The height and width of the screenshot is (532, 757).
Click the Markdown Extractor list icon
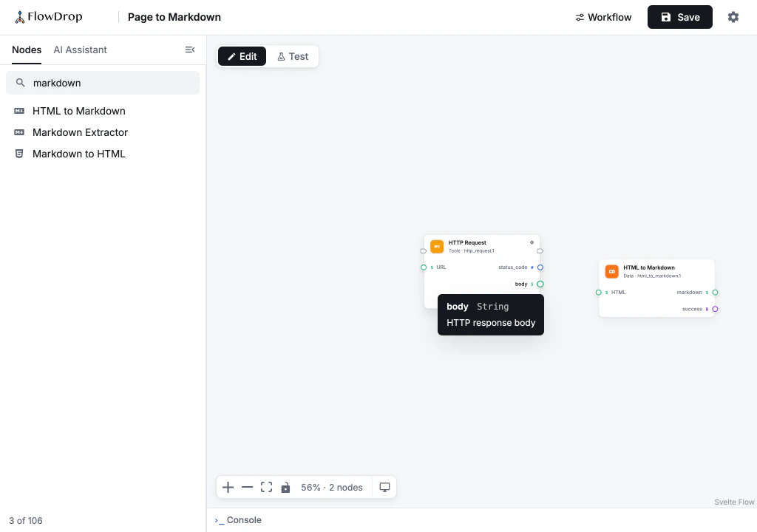pos(19,132)
